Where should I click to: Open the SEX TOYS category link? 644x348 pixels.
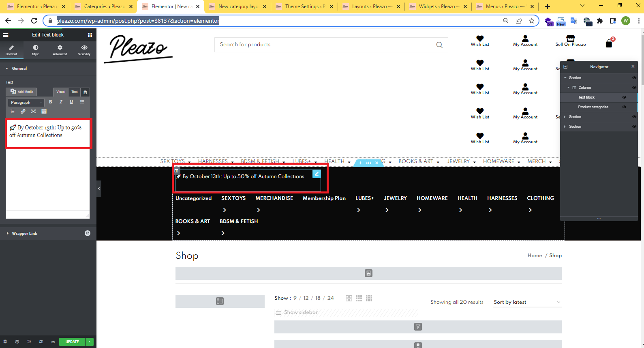[x=233, y=198]
